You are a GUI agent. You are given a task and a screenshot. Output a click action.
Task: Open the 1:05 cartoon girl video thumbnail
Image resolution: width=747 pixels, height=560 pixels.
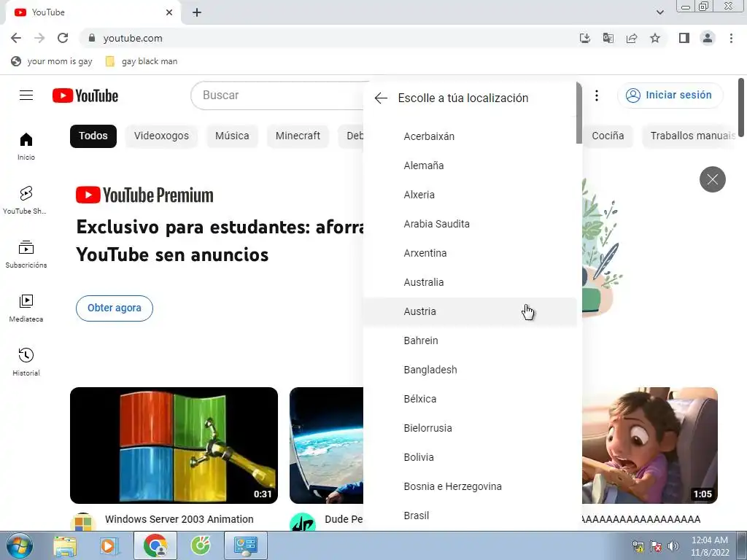click(x=650, y=446)
